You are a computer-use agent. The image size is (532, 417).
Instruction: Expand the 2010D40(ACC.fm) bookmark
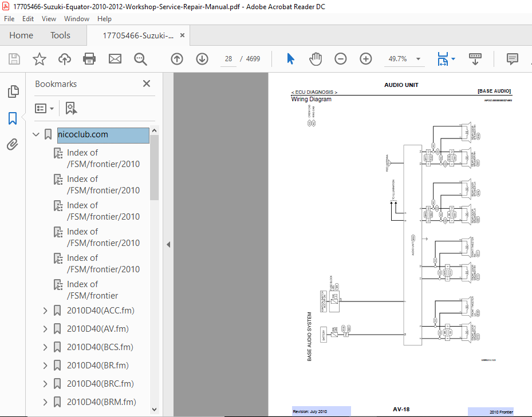[x=45, y=311]
